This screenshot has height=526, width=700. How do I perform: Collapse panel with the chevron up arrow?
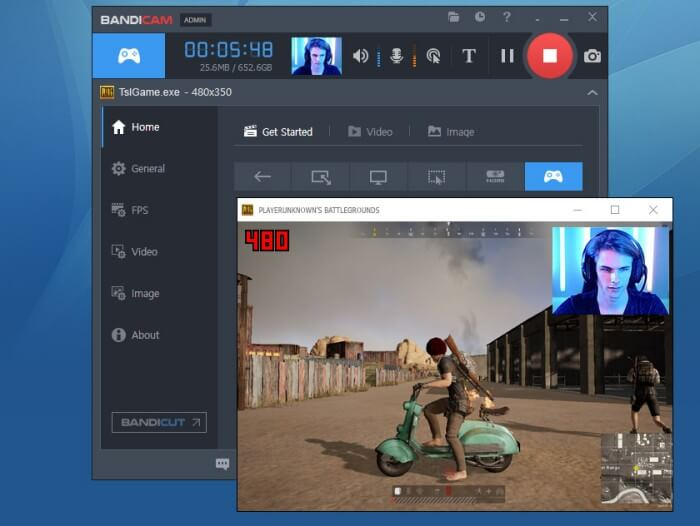(x=592, y=92)
